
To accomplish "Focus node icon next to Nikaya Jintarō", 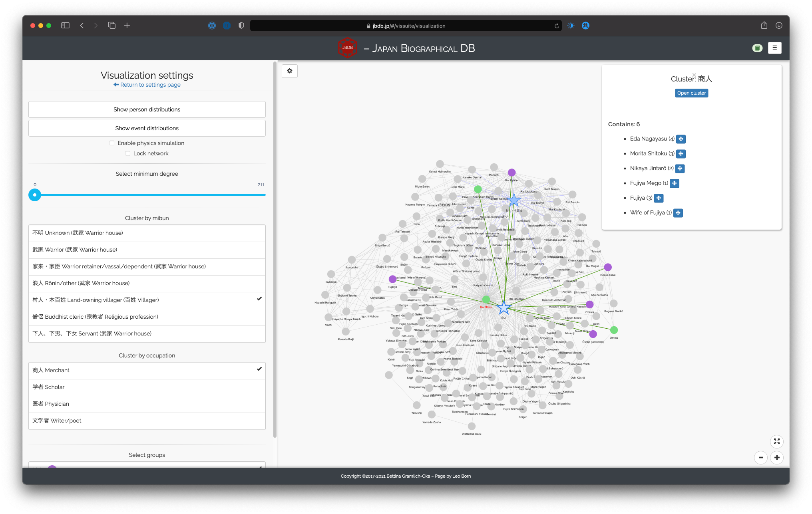I will click(x=680, y=169).
